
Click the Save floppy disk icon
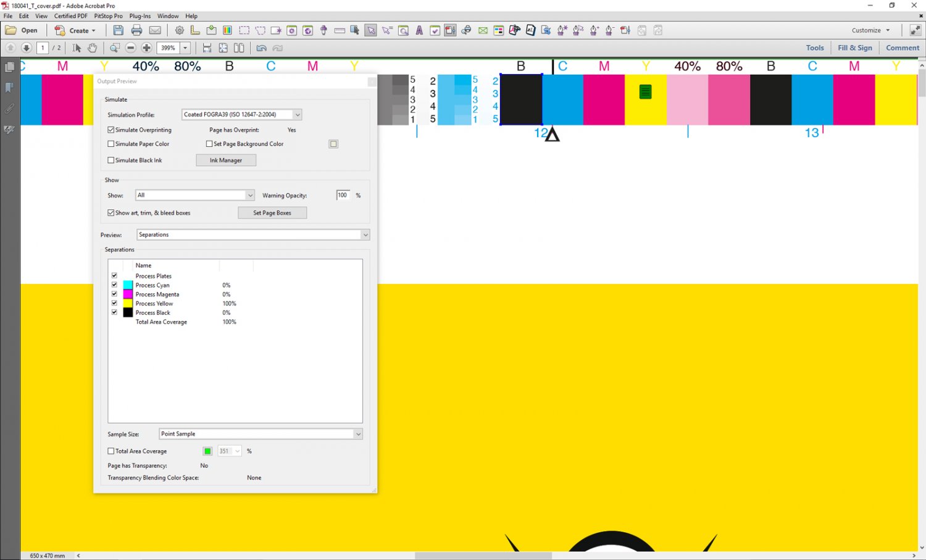tap(119, 30)
